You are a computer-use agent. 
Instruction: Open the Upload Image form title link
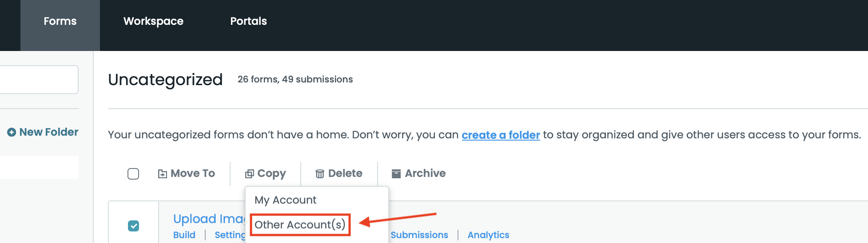(x=209, y=219)
